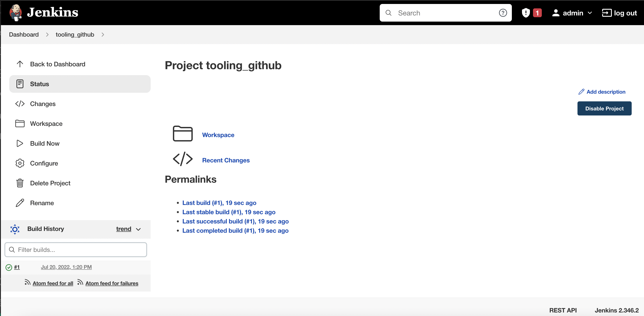Viewport: 644px width, 316px height.
Task: Click the pencil icon beside Add description
Action: click(x=581, y=92)
